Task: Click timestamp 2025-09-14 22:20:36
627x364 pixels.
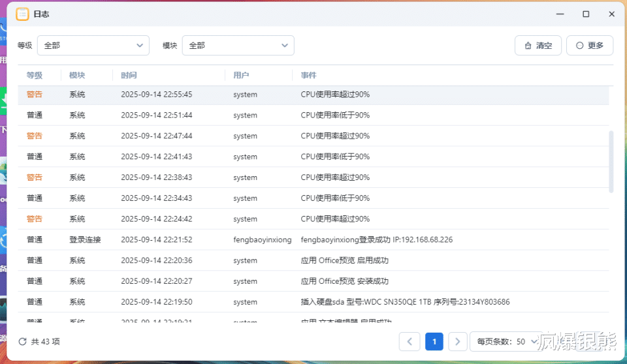Action: (x=156, y=260)
